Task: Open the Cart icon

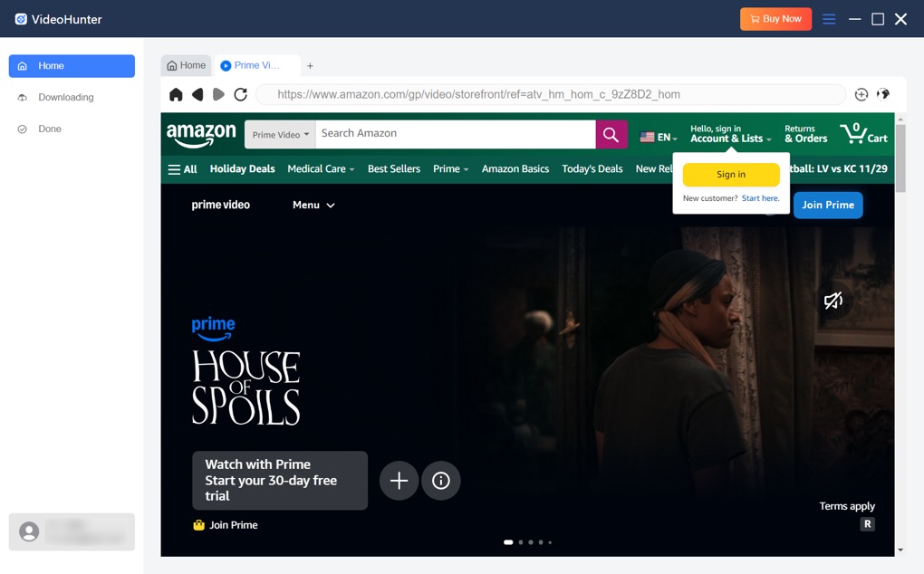Action: pos(863,134)
